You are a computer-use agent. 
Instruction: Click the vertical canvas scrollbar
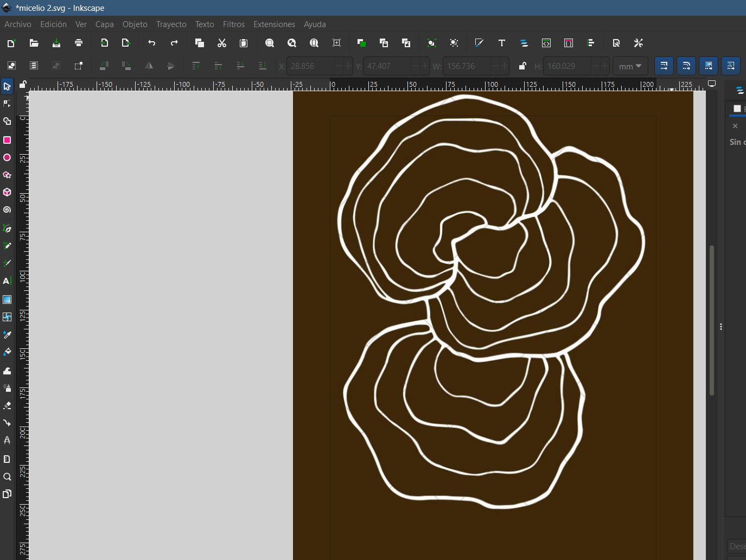pyautogui.click(x=711, y=320)
